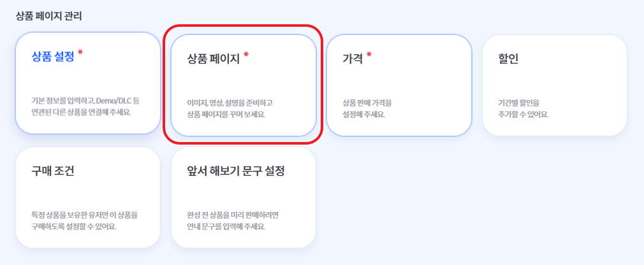The height and width of the screenshot is (265, 644).
Task: Click the 앞서 해보기 문구 설정 title text
Action: point(236,171)
